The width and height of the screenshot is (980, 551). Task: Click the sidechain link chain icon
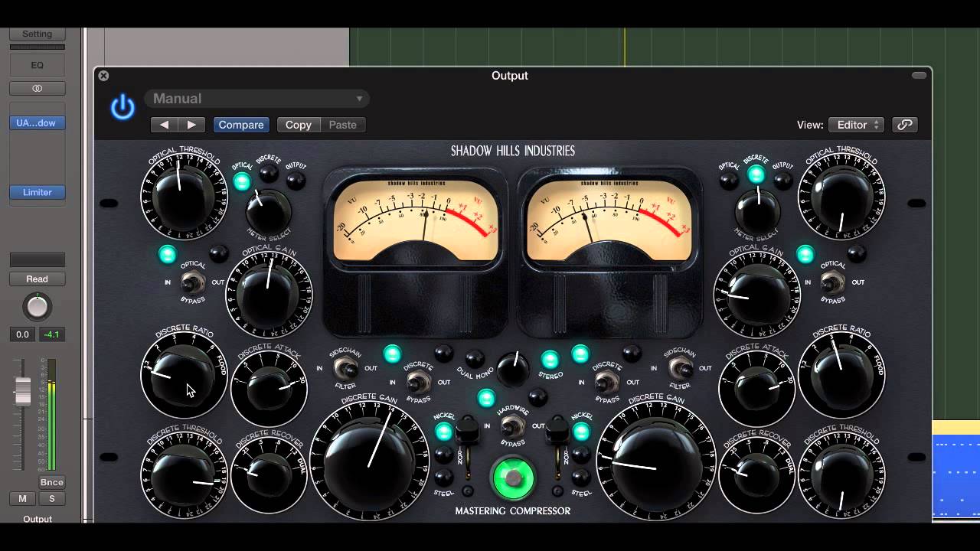coord(905,125)
